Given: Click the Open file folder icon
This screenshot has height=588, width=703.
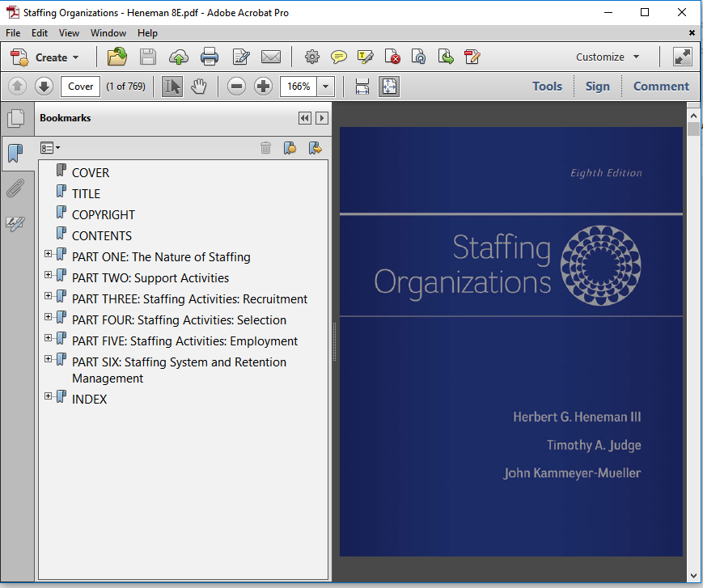Looking at the screenshot, I should pos(117,57).
